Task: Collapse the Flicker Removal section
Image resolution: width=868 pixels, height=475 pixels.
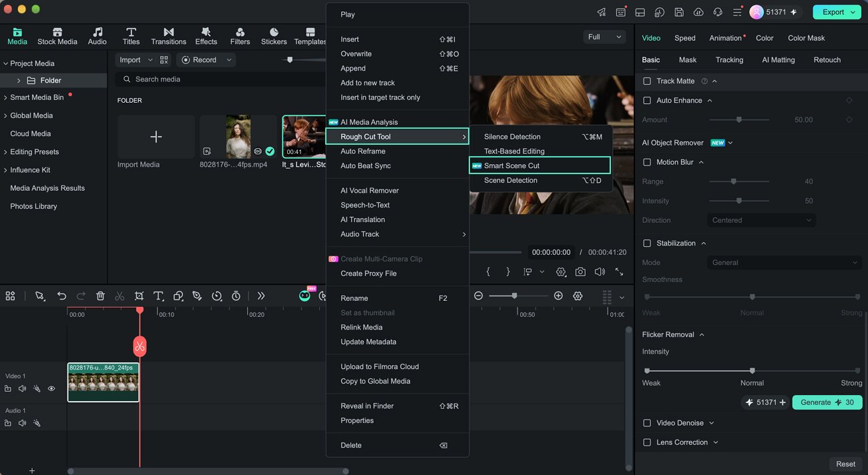Action: pos(702,335)
